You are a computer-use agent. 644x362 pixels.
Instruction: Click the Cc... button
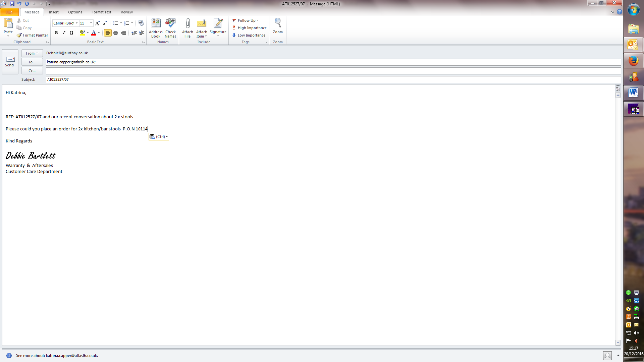32,71
